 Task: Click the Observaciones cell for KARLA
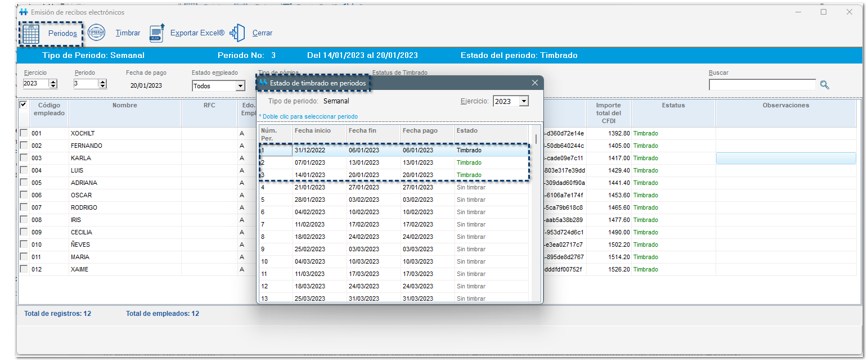click(785, 159)
